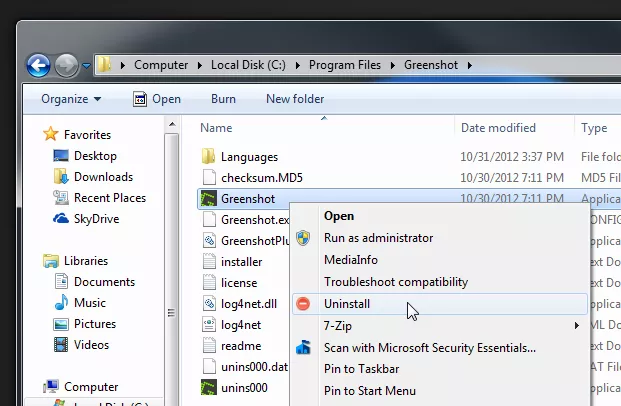Click the Videos filmstrip icon
Image resolution: width=621 pixels, height=406 pixels.
[x=61, y=345]
